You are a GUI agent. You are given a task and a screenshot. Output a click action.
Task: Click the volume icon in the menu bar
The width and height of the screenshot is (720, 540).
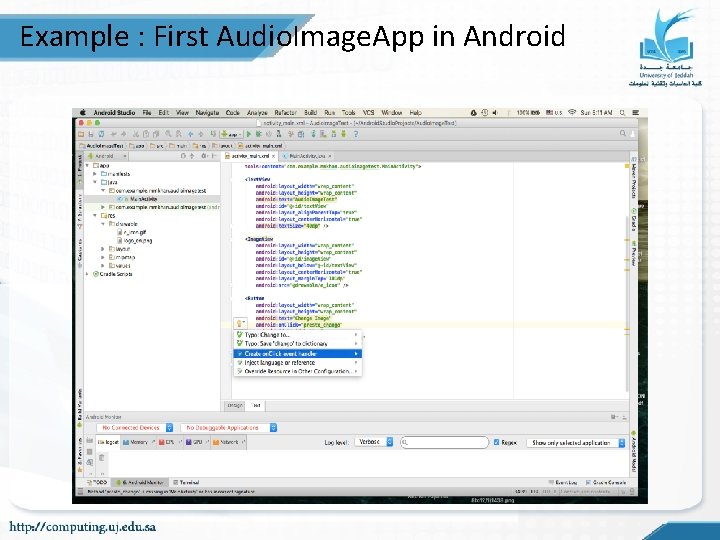click(495, 112)
